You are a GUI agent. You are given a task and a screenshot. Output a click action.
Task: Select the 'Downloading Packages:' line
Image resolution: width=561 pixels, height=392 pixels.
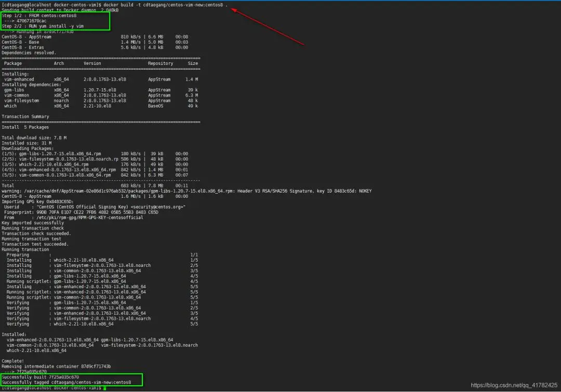pos(28,149)
